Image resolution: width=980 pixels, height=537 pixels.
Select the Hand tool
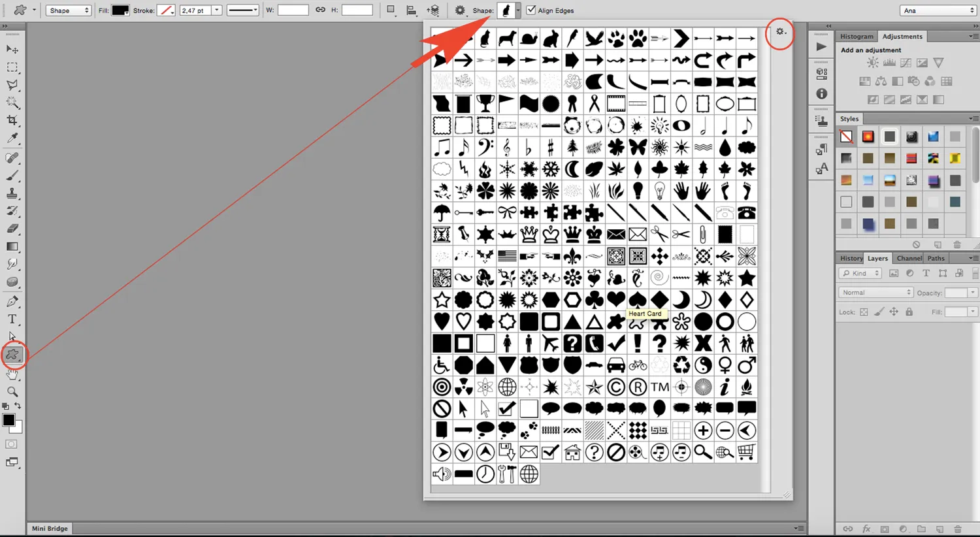tap(12, 374)
